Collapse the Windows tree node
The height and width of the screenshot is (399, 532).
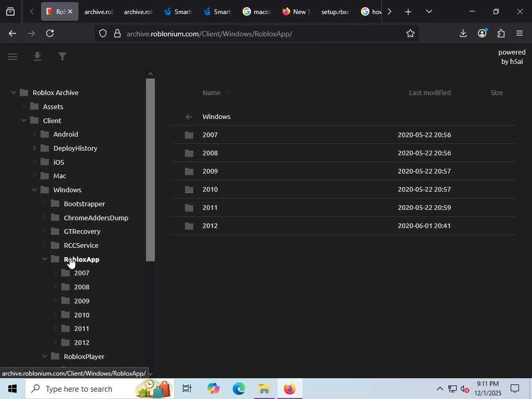point(34,190)
